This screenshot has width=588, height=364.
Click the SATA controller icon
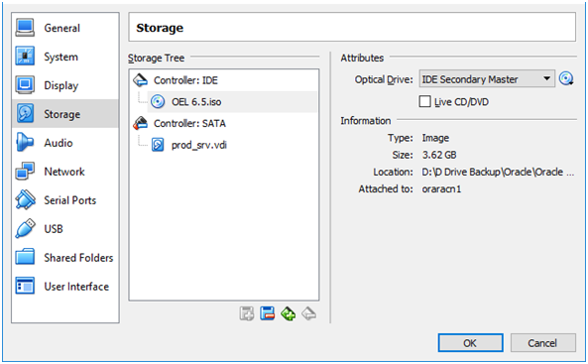coord(140,123)
